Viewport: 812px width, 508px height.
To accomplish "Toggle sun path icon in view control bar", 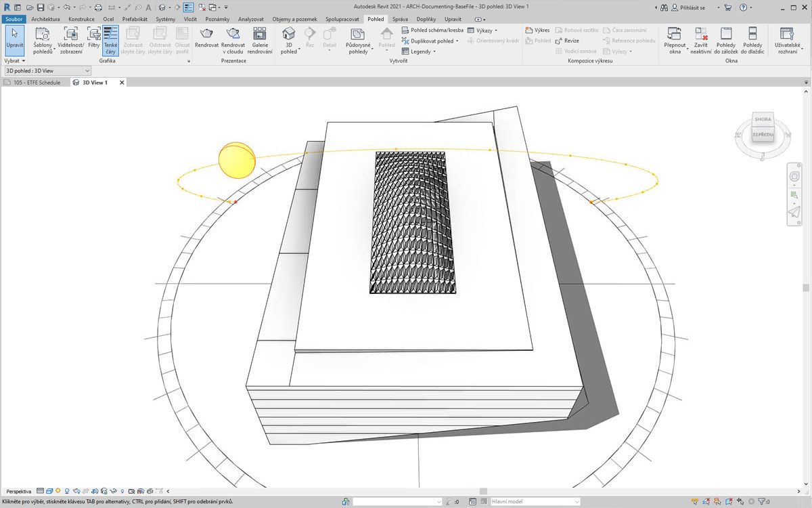I will coord(58,491).
